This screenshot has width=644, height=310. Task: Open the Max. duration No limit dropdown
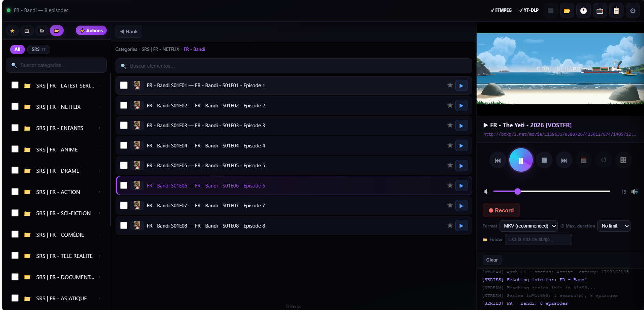(613, 226)
